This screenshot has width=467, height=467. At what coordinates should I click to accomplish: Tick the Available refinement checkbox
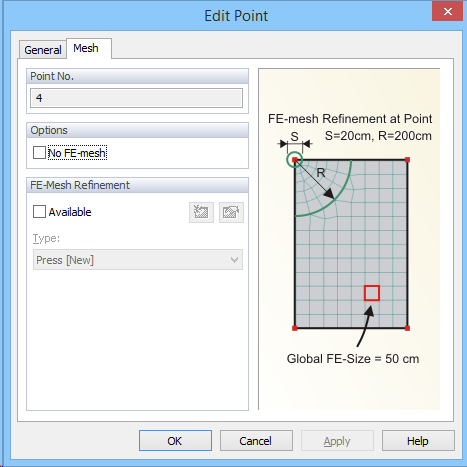[39, 212]
